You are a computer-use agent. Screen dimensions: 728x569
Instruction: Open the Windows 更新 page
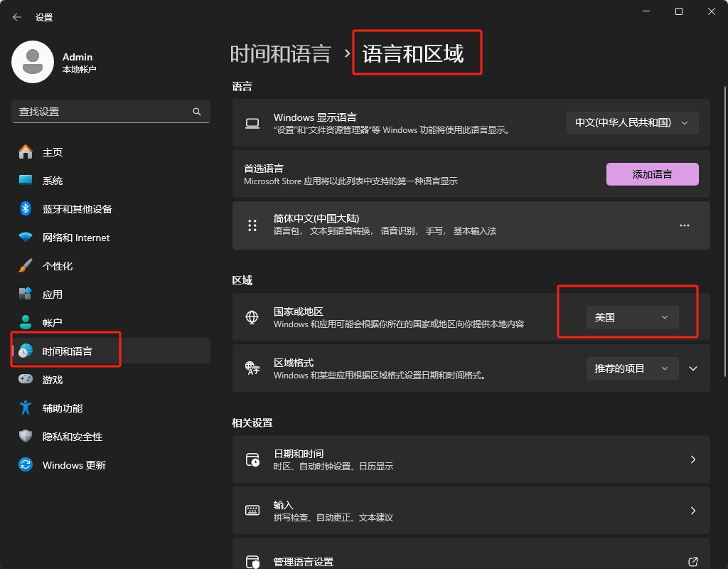(111, 464)
